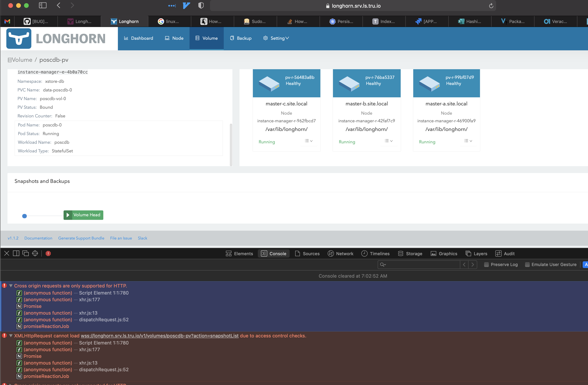This screenshot has width=588, height=385.
Task: Switch to the Elements panel
Action: click(x=239, y=253)
